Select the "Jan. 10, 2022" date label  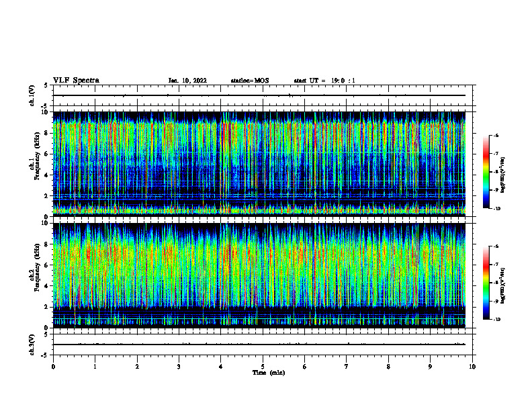click(x=187, y=81)
